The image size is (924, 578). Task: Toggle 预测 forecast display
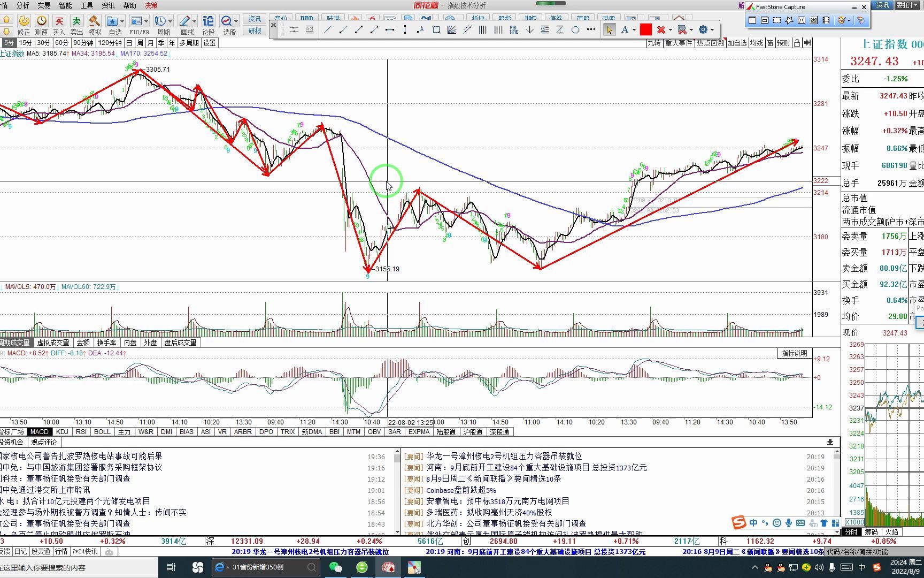point(783,43)
